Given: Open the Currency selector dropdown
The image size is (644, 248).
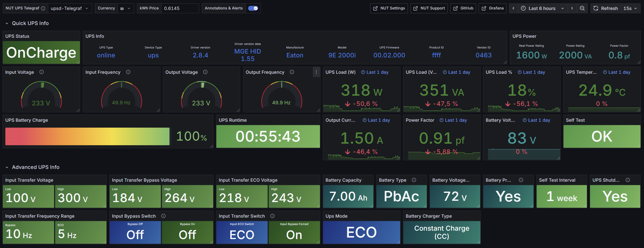Looking at the screenshot, I should 126,8.
